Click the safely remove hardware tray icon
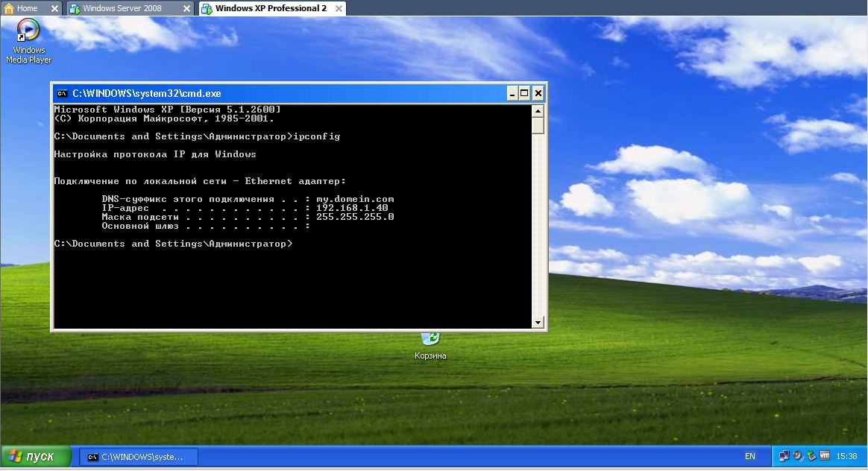The width and height of the screenshot is (868, 471). [811, 456]
